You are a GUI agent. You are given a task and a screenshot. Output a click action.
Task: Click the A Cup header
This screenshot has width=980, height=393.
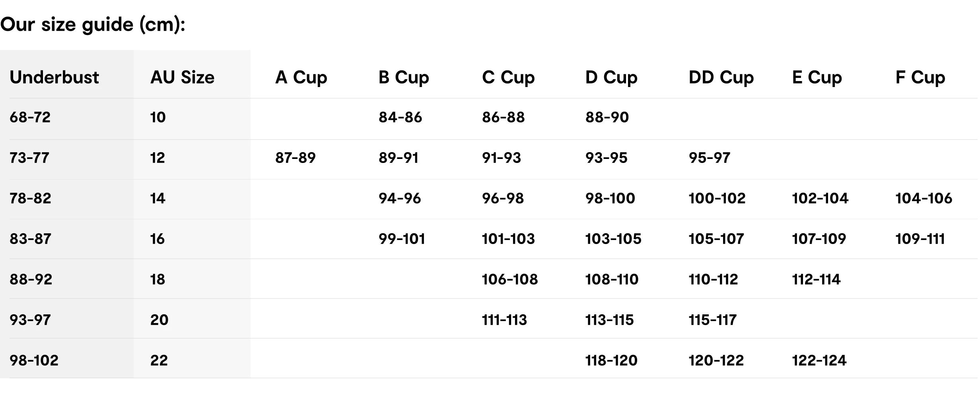click(301, 77)
